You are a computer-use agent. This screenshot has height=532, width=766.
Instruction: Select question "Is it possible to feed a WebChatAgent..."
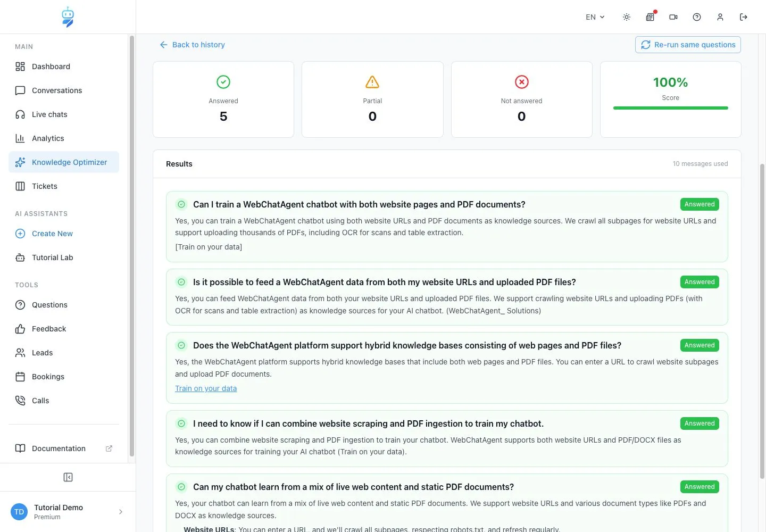(x=384, y=282)
